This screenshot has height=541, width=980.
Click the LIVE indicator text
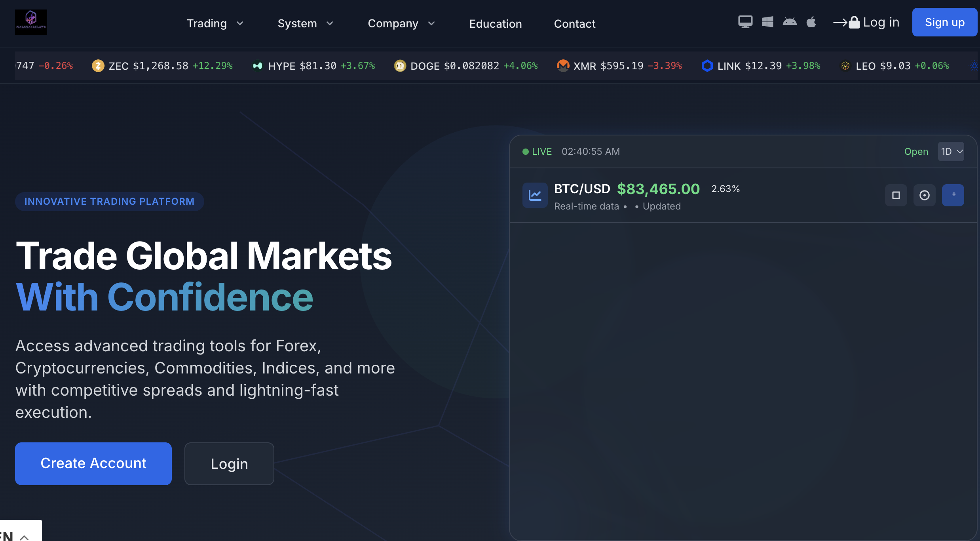point(541,152)
